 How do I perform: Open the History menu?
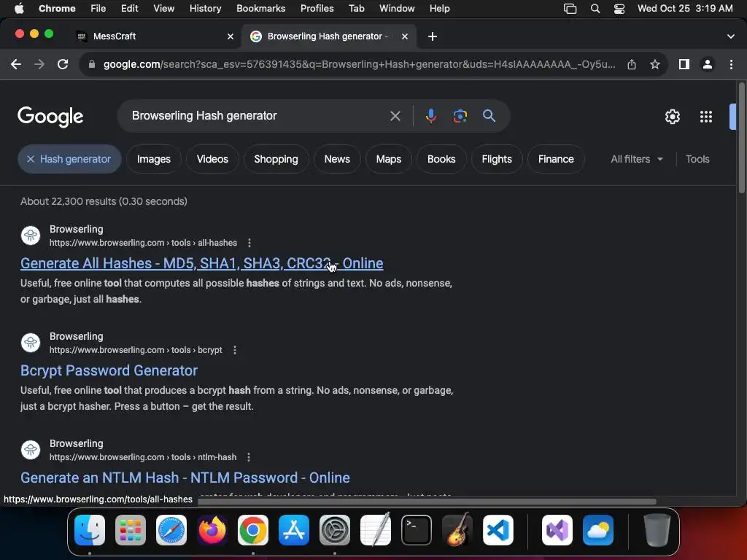[205, 9]
